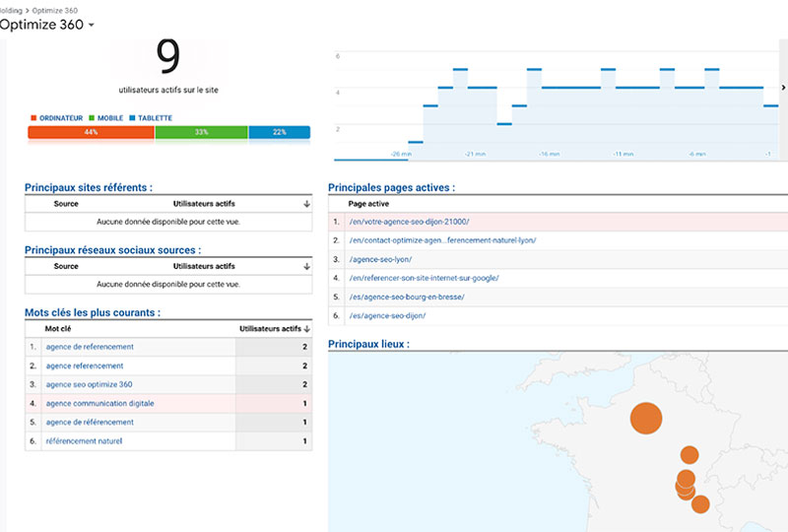Viewport: 788px width, 532px height.
Task: Click the Optimize 360 breadcrumb link
Action: point(50,9)
